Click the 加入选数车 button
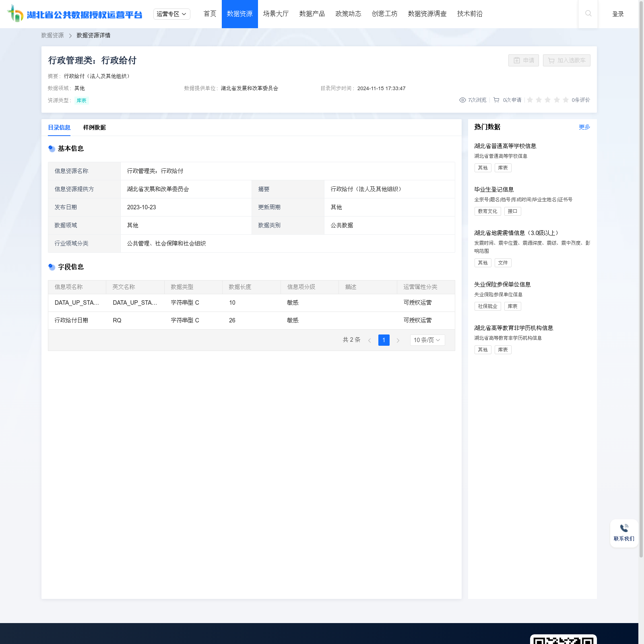Image resolution: width=644 pixels, height=644 pixels. pyautogui.click(x=566, y=60)
